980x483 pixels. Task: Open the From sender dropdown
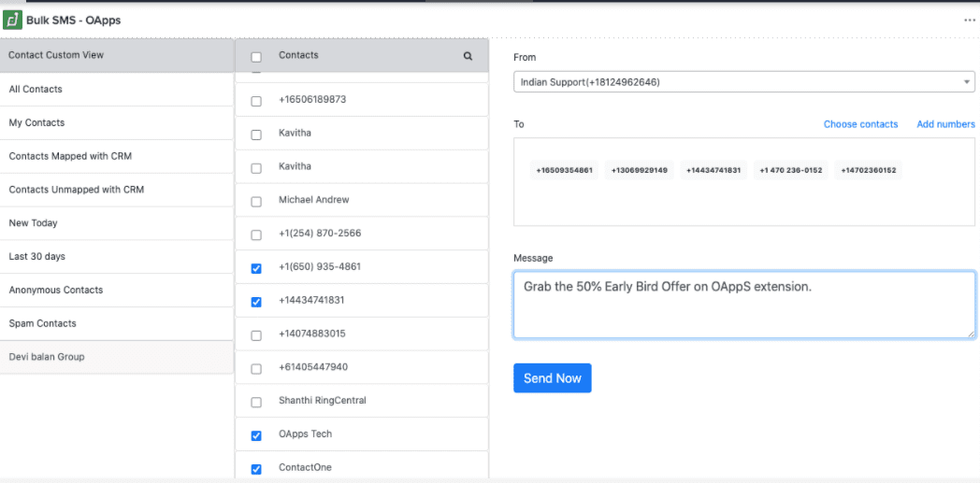[743, 82]
